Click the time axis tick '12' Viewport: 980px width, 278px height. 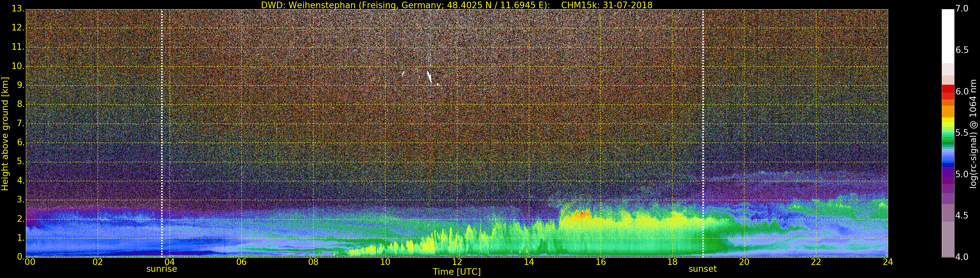(457, 262)
